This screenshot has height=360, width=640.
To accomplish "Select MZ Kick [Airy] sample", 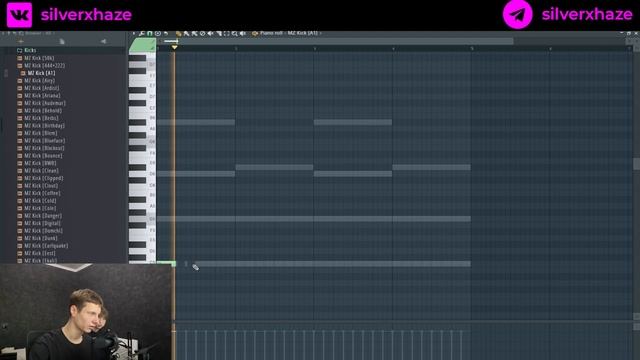I will pyautogui.click(x=36, y=80).
